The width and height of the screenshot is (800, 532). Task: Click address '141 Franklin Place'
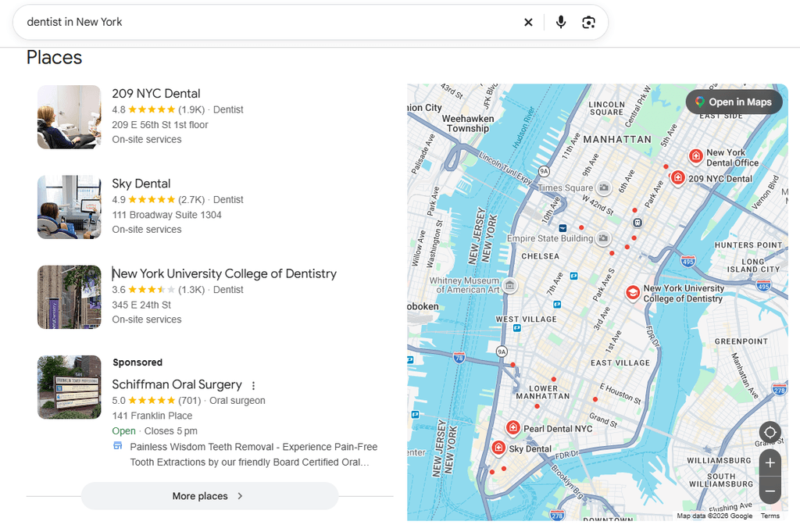tap(152, 416)
